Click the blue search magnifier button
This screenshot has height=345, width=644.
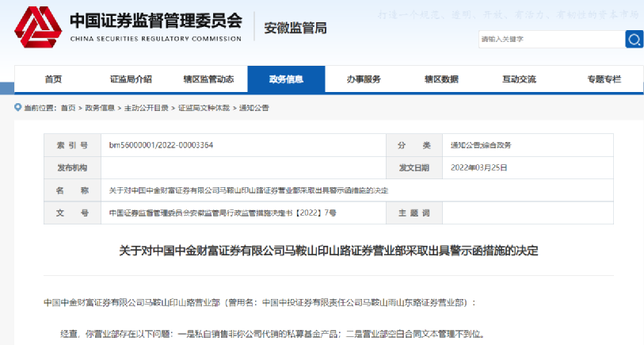tap(634, 39)
